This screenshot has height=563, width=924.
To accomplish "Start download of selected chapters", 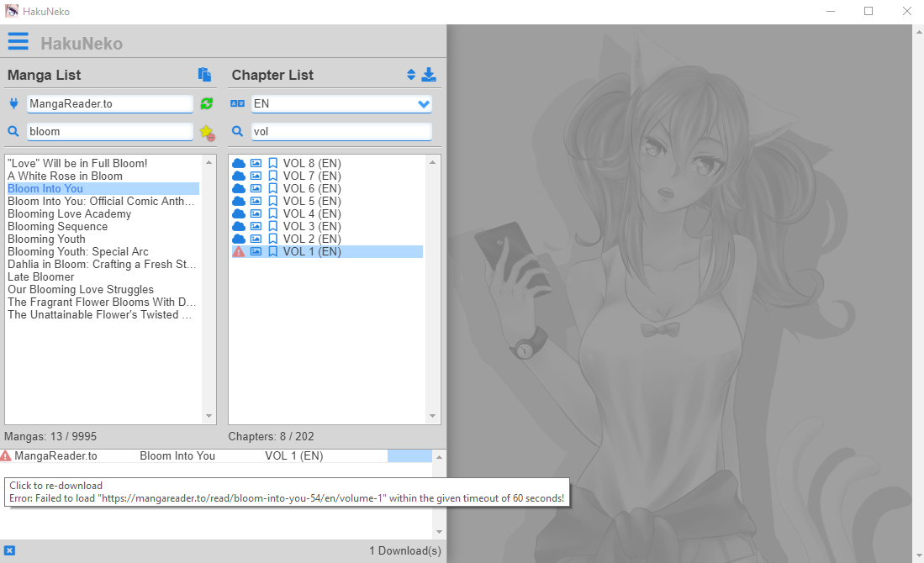I will [x=429, y=75].
